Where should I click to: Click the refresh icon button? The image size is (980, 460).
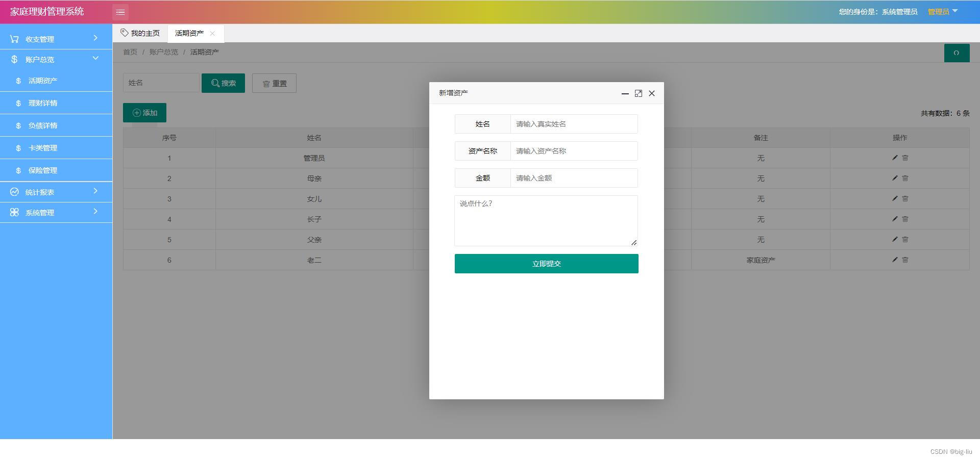pos(957,53)
